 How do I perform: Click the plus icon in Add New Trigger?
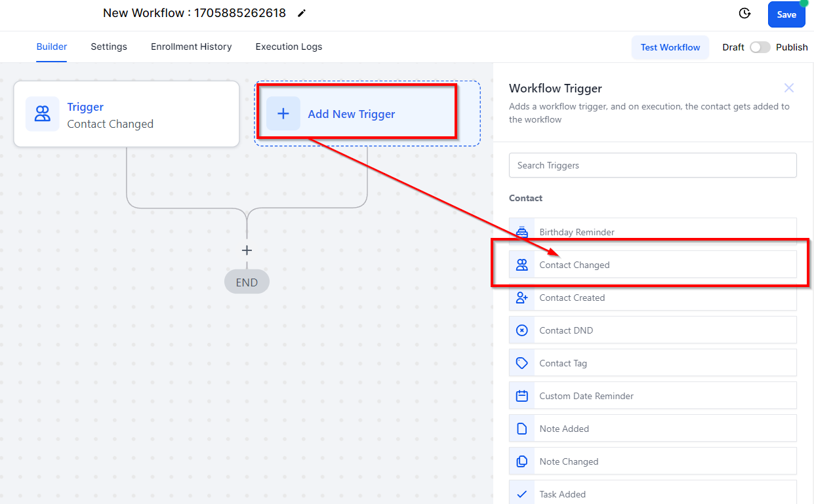(283, 114)
